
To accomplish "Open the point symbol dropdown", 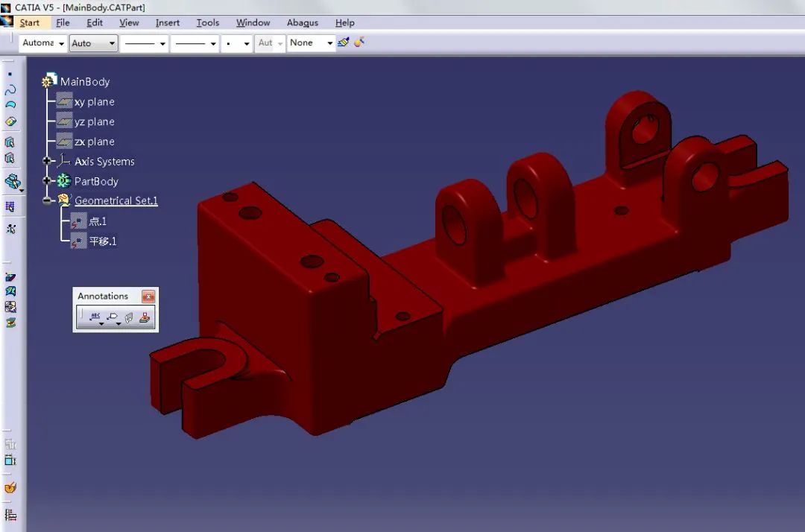I will pyautogui.click(x=237, y=43).
